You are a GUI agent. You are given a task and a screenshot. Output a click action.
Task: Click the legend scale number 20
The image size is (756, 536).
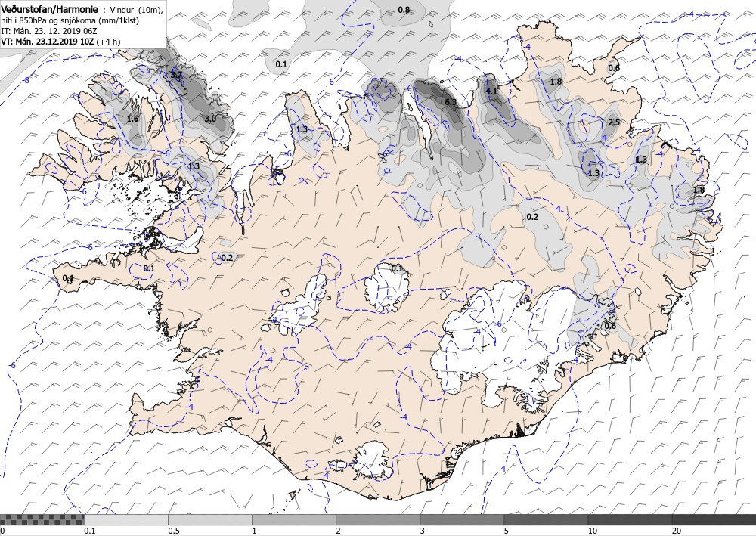click(x=677, y=531)
